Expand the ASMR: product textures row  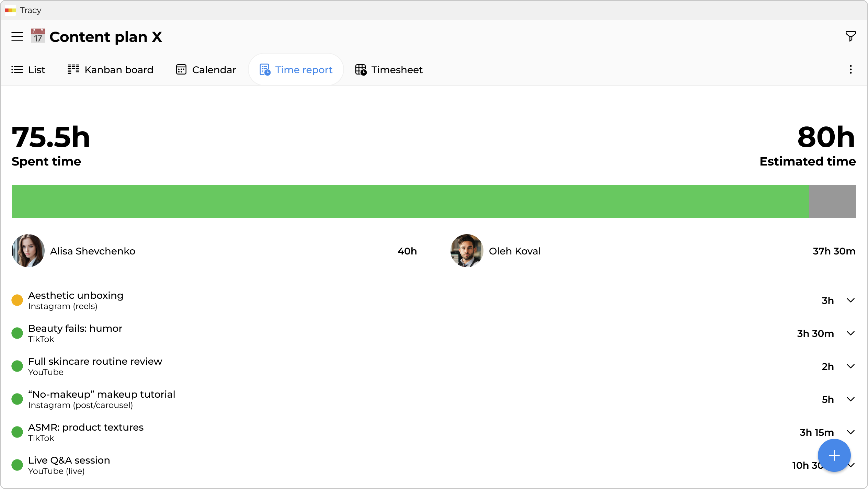(x=850, y=432)
